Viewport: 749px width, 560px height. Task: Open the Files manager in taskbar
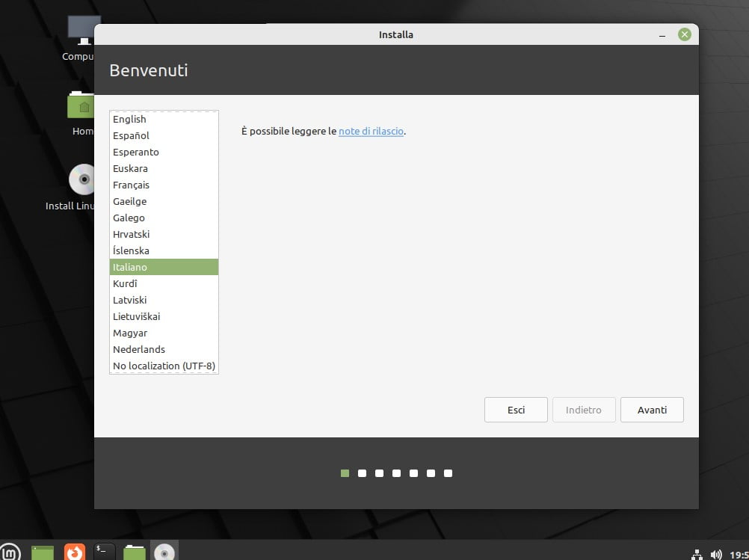tap(135, 553)
